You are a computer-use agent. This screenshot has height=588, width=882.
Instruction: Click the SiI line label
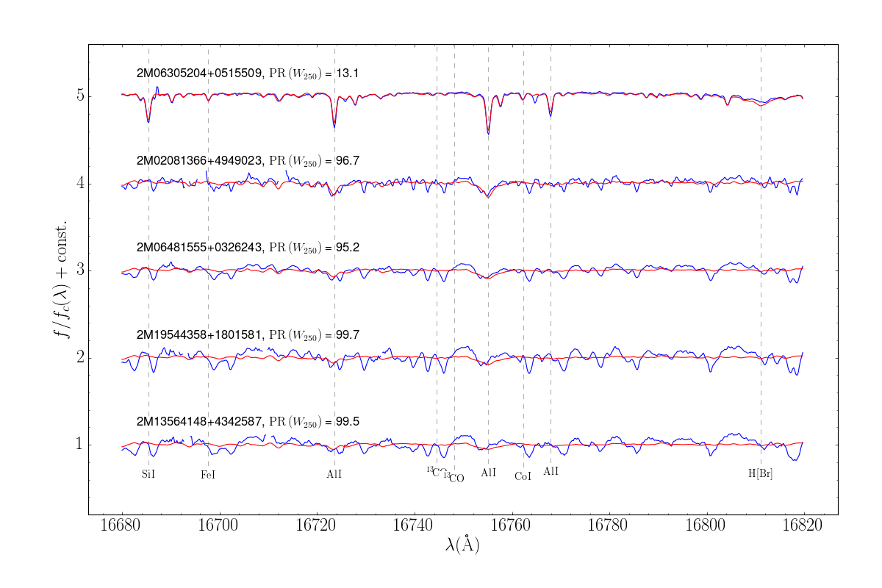click(148, 474)
